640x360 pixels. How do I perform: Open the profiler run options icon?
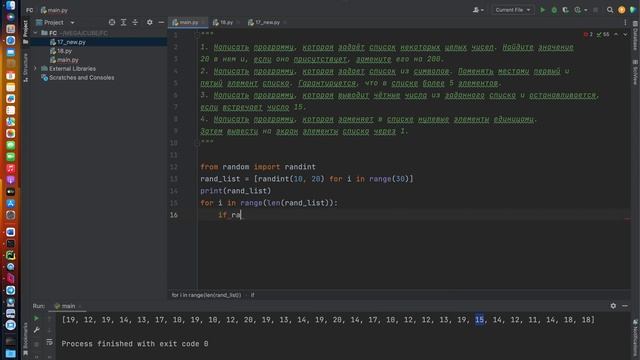click(579, 10)
